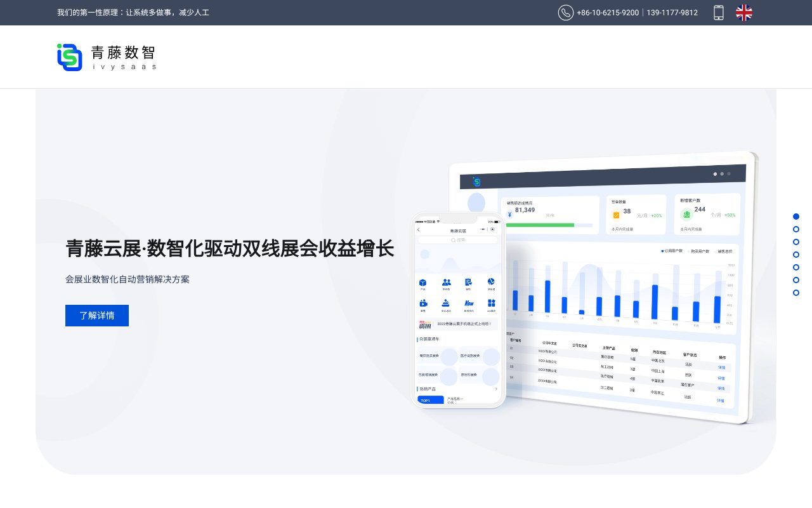Open a 详情 link in the customer table
The height and width of the screenshot is (508, 812).
pos(721,367)
